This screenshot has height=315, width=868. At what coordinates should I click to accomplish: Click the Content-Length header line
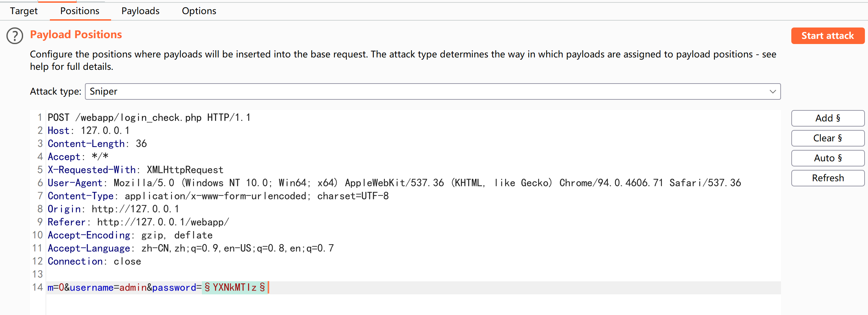pyautogui.click(x=97, y=144)
